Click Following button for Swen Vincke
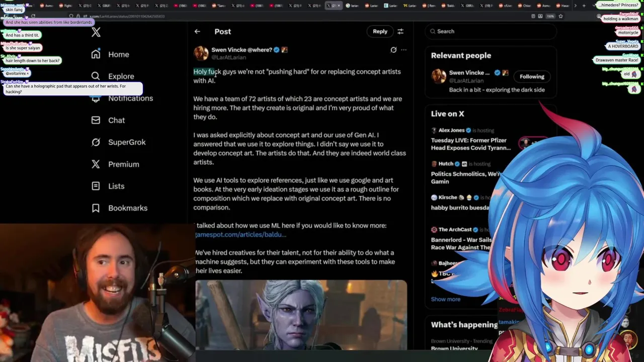 [x=532, y=76]
